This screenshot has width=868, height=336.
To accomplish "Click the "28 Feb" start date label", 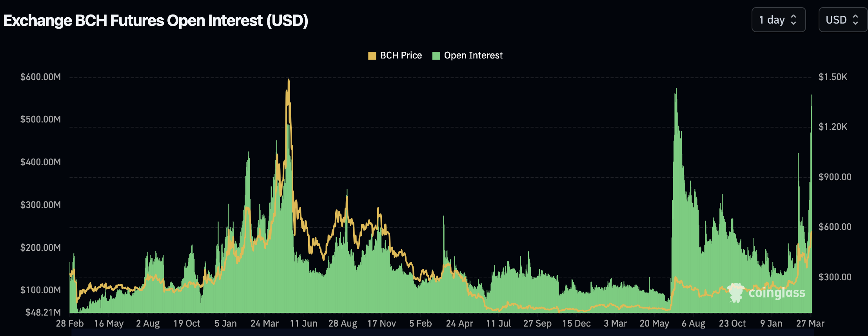I will (x=70, y=323).
